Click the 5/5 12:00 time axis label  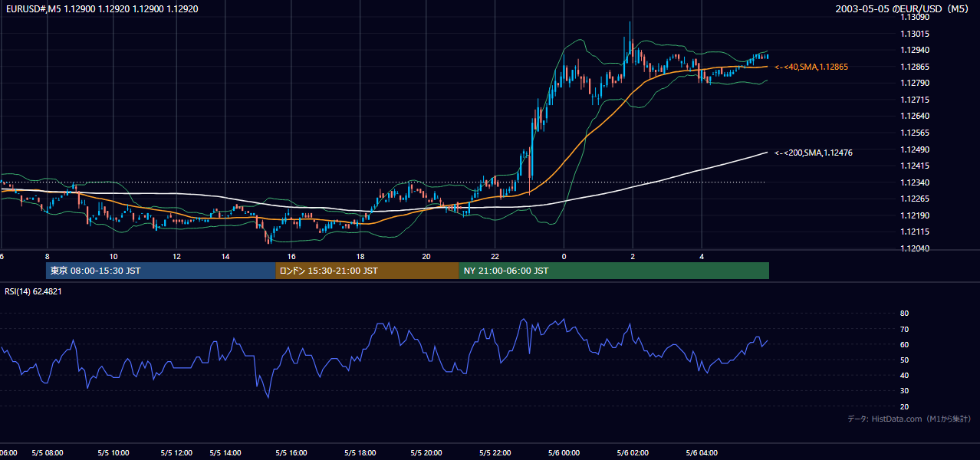point(178,452)
